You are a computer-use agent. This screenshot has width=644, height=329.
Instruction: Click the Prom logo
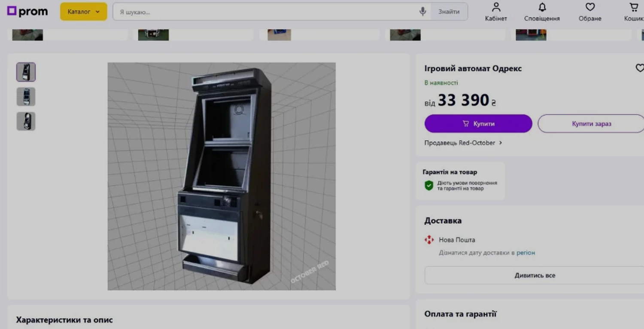point(27,12)
